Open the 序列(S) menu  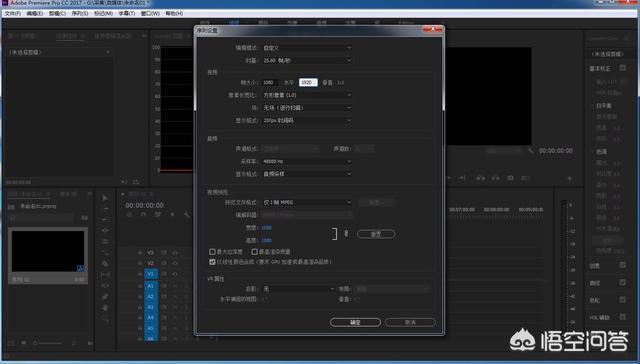80,13
